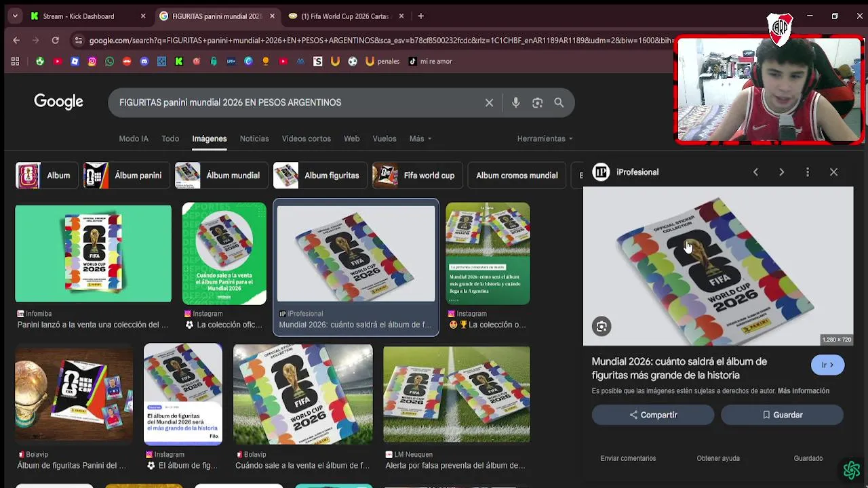Open preview panel three-dot menu
Image resolution: width=868 pixels, height=488 pixels.
pos(807,172)
